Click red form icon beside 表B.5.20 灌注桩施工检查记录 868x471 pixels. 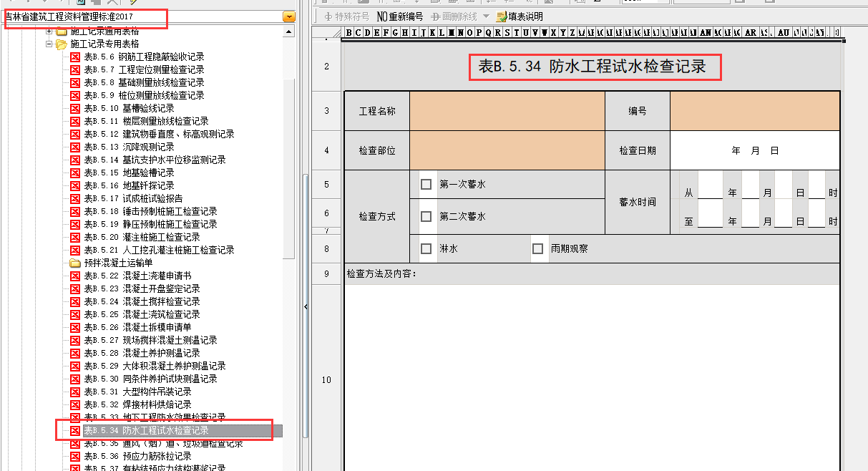click(75, 237)
